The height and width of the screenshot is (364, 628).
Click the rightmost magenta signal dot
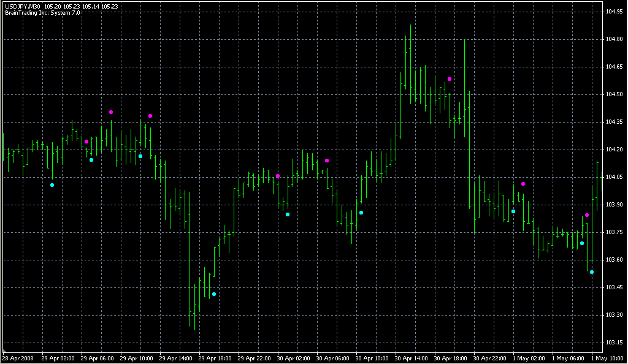coord(587,215)
